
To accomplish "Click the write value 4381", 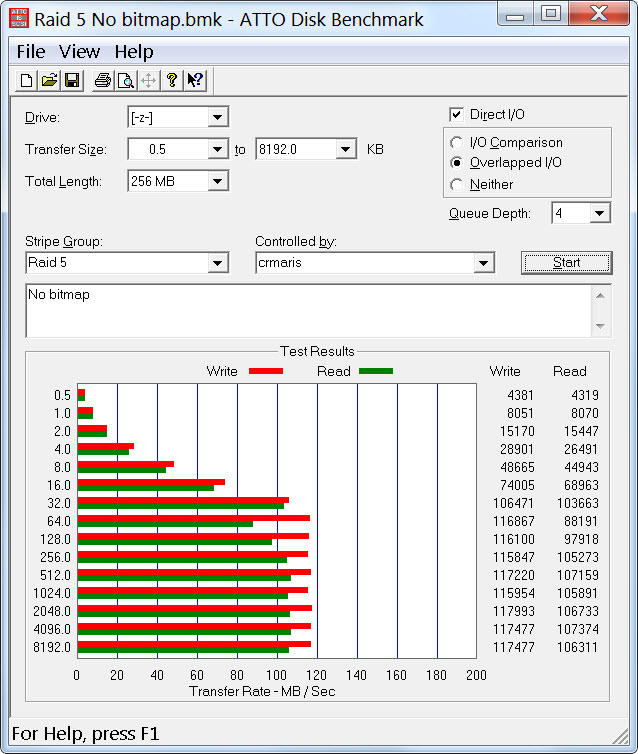I will point(520,395).
